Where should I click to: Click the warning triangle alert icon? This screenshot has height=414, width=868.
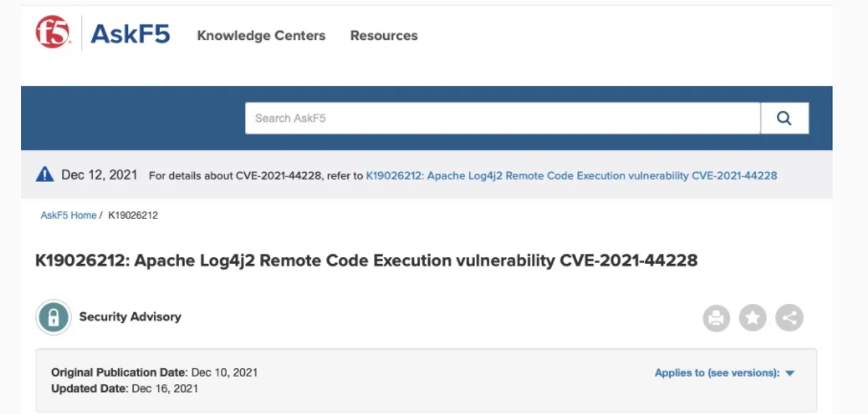45,175
